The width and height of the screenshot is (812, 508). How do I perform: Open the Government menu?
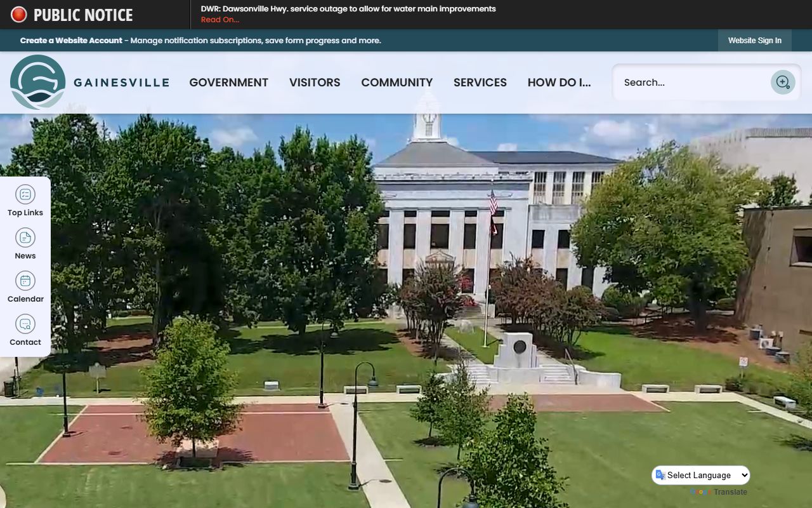click(x=228, y=83)
